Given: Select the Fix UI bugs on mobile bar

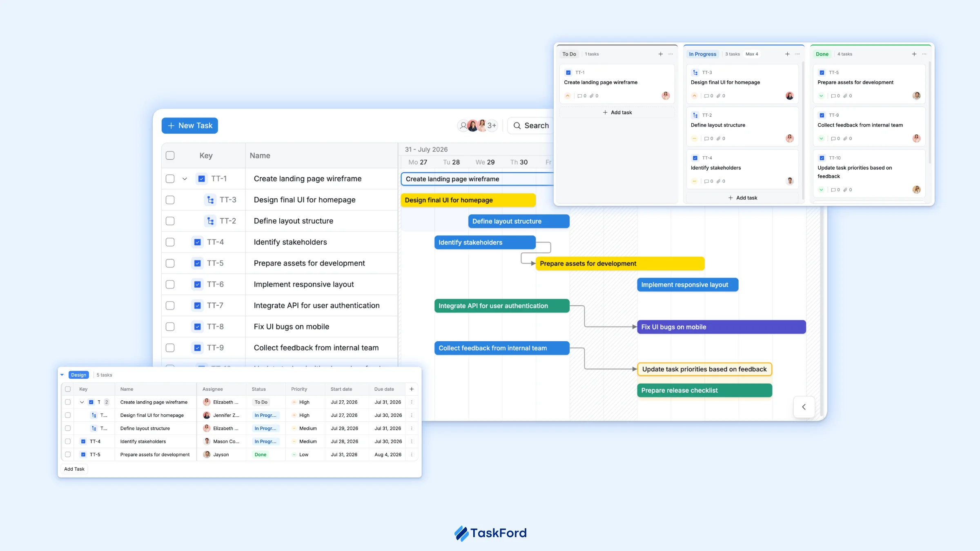Looking at the screenshot, I should coord(721,327).
